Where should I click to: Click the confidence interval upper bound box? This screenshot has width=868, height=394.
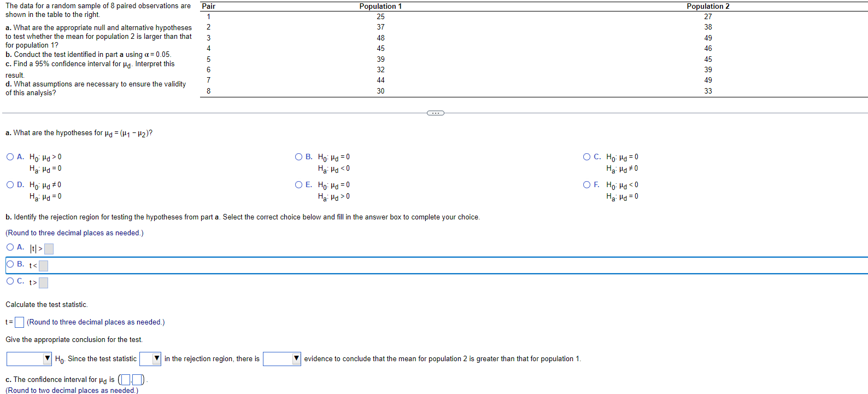pos(137,380)
